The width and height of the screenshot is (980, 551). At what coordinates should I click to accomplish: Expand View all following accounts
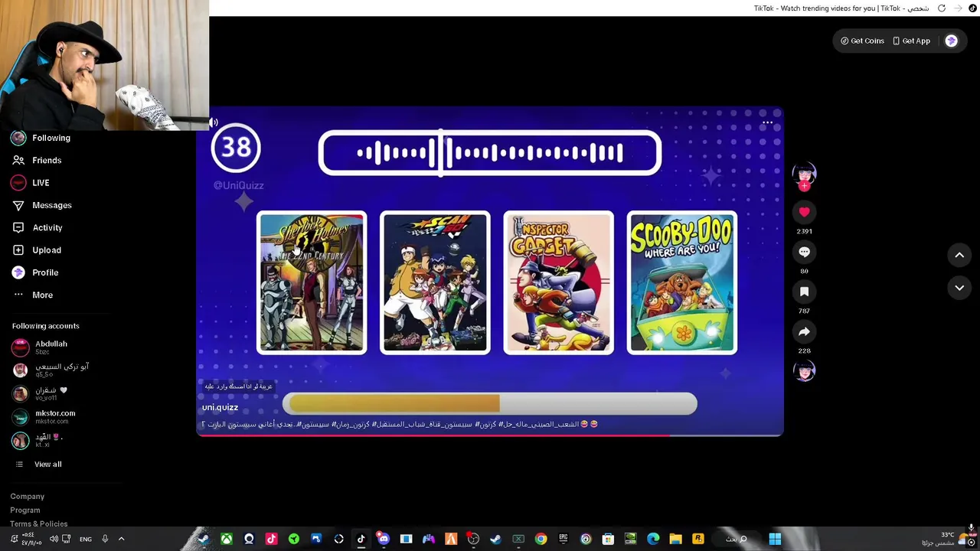tap(38, 464)
